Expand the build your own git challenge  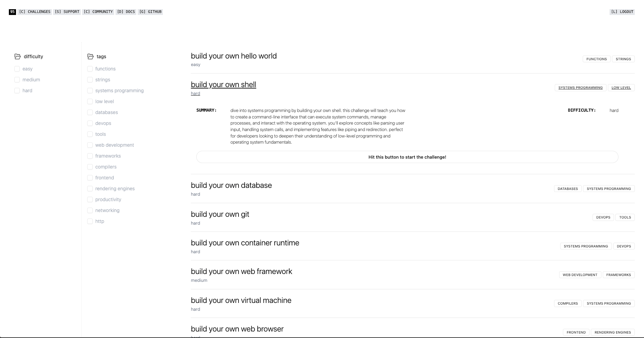(x=220, y=214)
